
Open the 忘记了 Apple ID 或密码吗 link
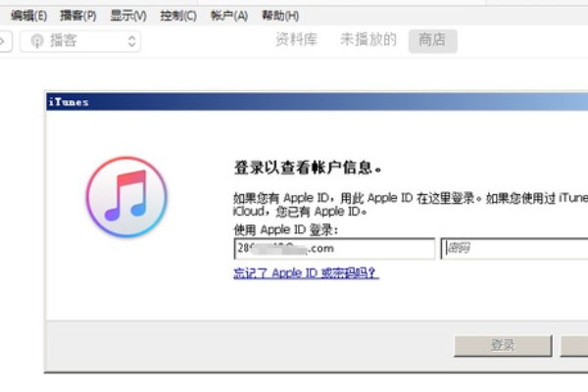[x=306, y=272]
